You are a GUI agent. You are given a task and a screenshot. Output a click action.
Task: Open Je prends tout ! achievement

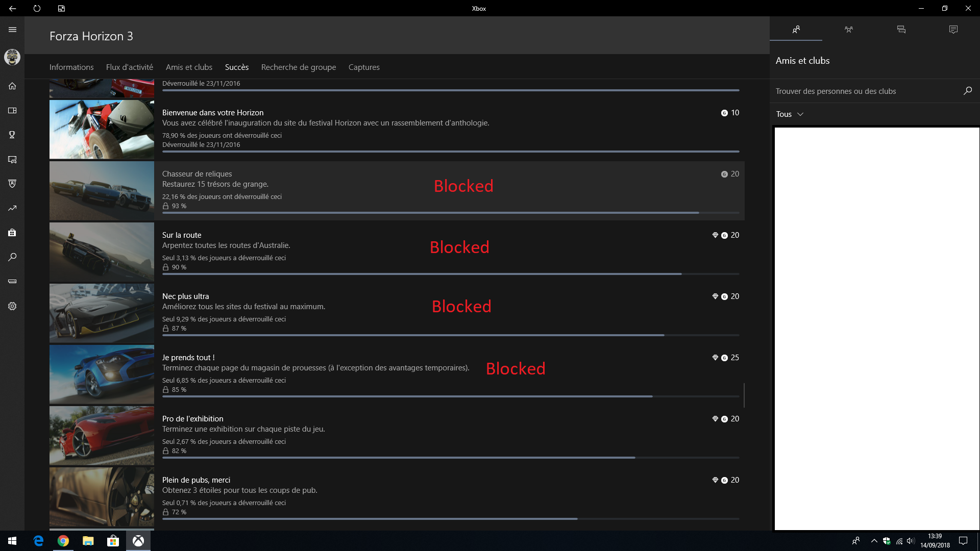click(397, 374)
